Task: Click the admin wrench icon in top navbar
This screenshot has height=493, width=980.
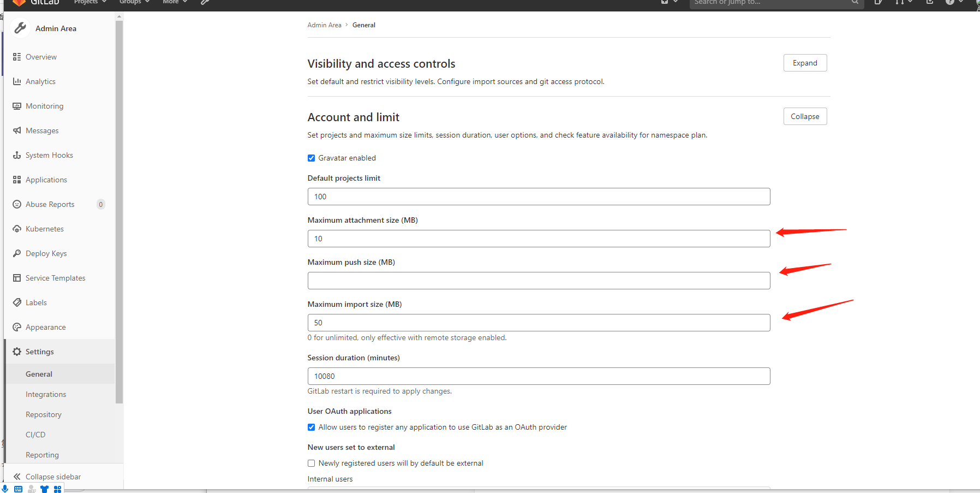Action: (205, 2)
